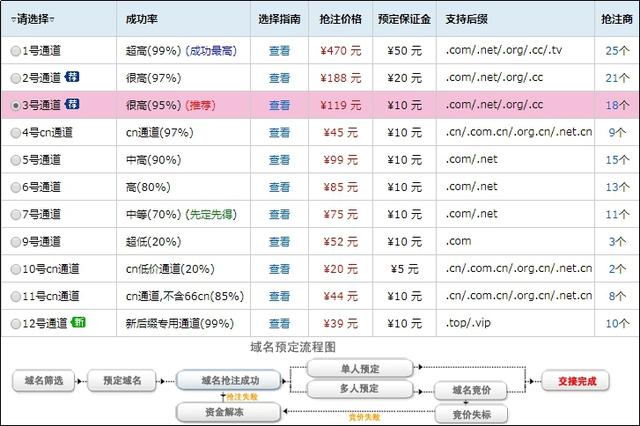Screen dimensions: 640x426
Task: Click the 资金解冻 flow step
Action: pos(229,413)
